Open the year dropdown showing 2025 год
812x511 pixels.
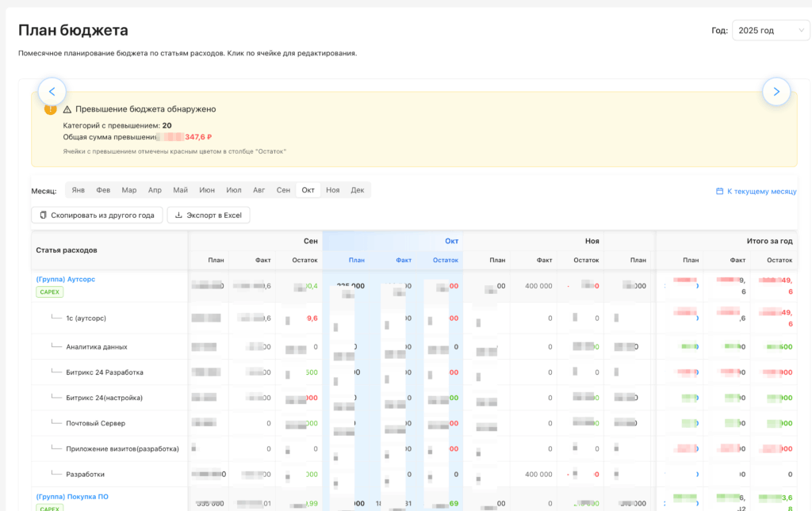[x=771, y=31]
